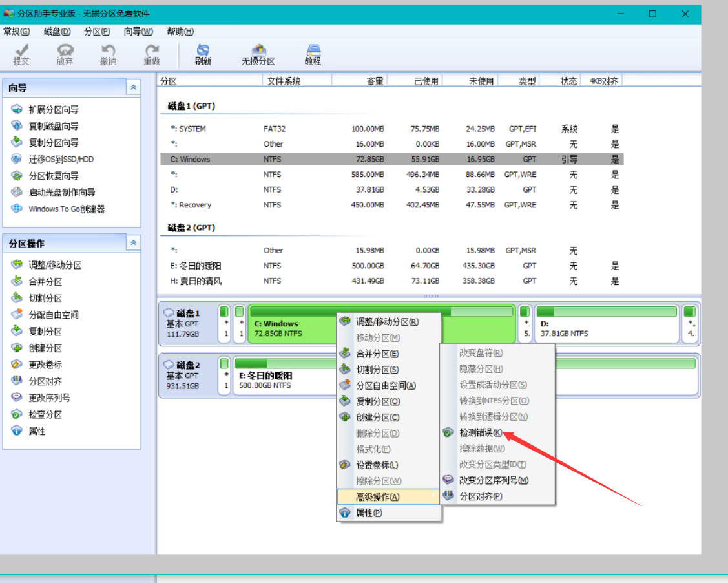
Task: Select the 撤销 (Undo) toolbar icon
Action: (x=108, y=54)
